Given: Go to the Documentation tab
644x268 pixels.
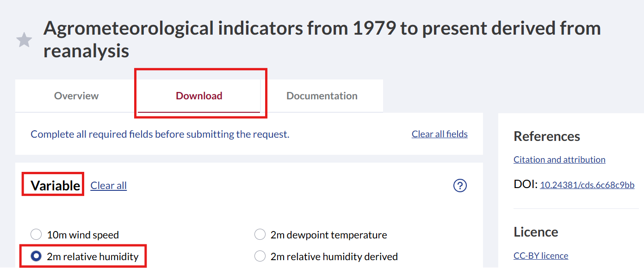Looking at the screenshot, I should tap(322, 96).
